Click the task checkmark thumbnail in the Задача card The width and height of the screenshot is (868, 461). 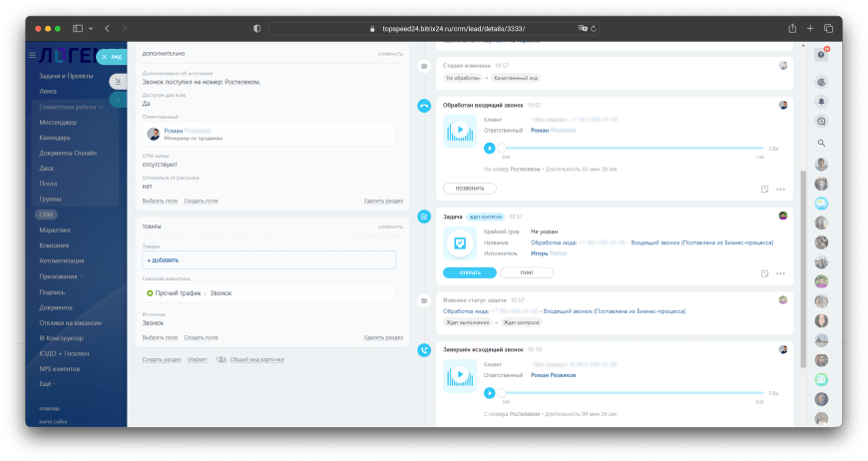[x=460, y=242]
